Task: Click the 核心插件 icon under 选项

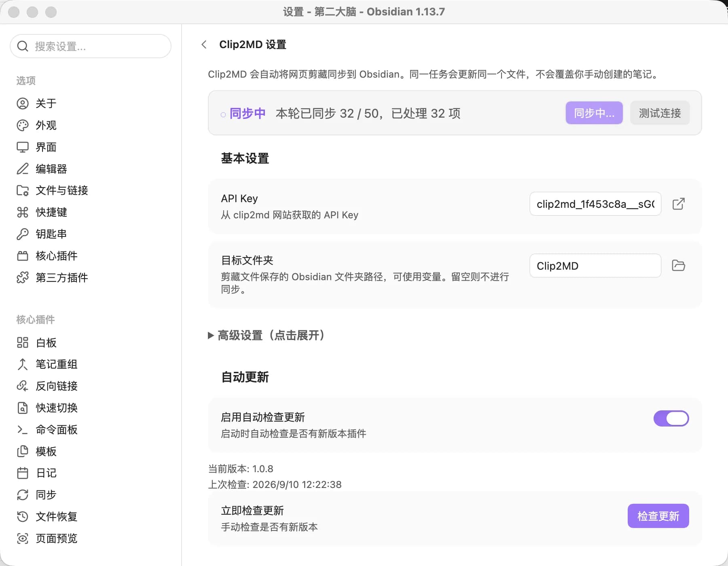Action: click(23, 256)
